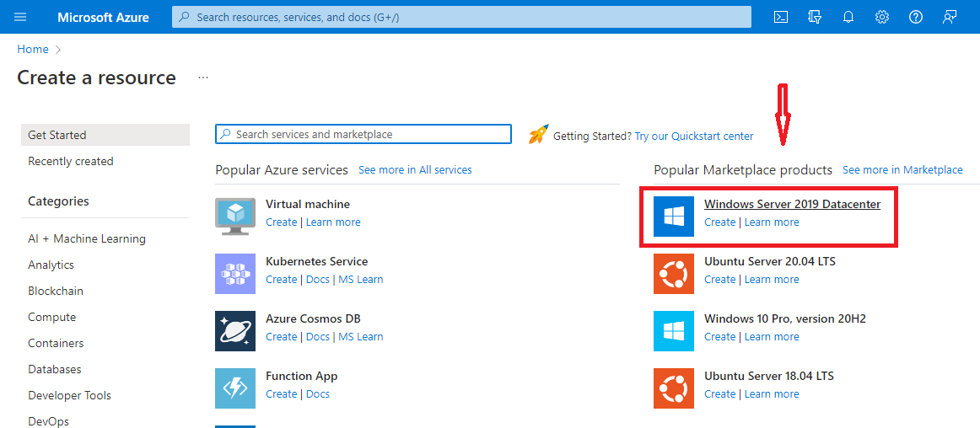Open Try our Quickstart center link

[694, 136]
